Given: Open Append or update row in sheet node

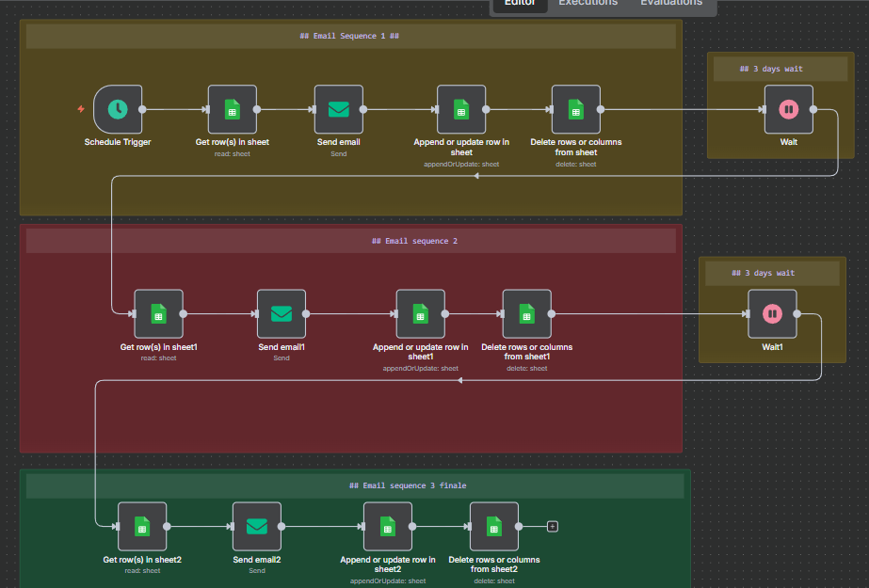Looking at the screenshot, I should (x=461, y=109).
